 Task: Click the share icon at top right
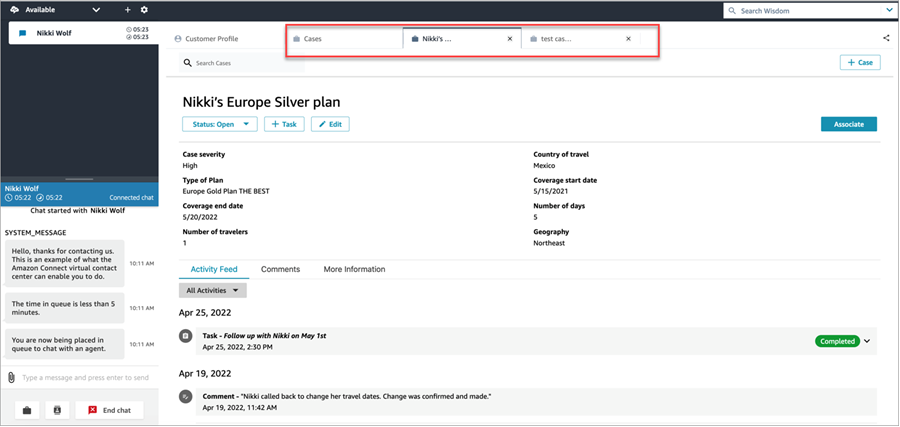[x=886, y=39]
